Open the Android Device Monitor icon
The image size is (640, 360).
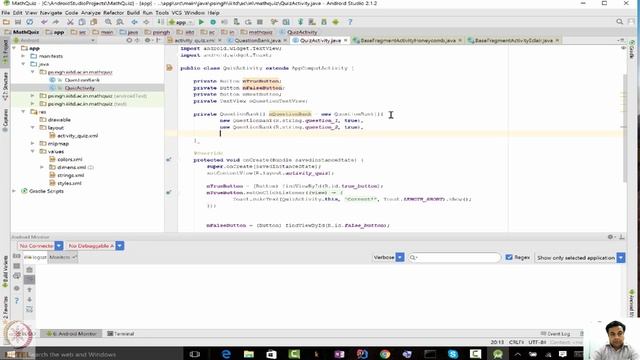[336, 22]
